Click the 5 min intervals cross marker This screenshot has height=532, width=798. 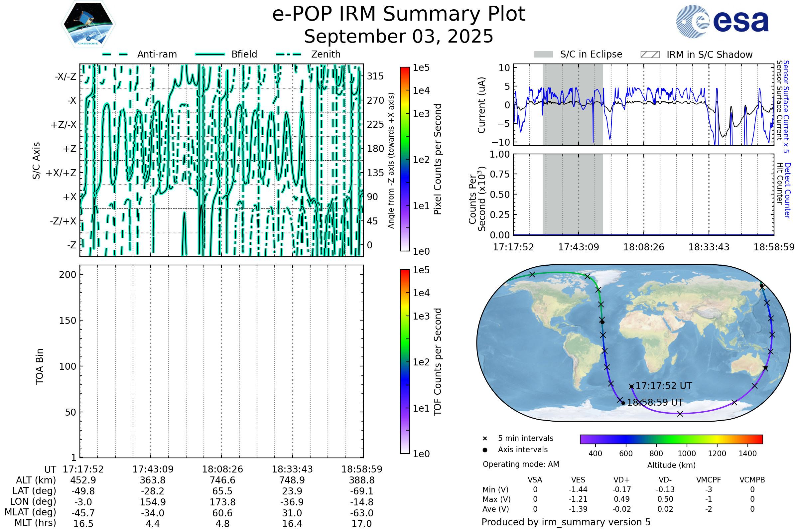tap(485, 439)
